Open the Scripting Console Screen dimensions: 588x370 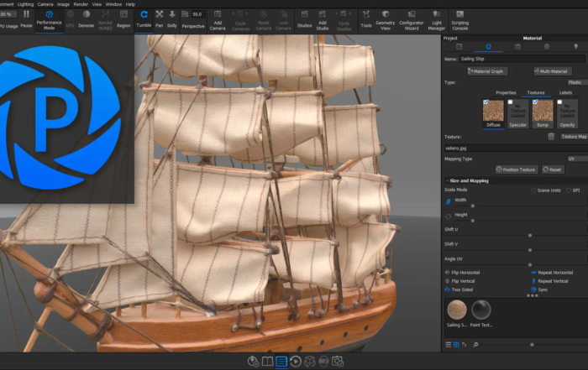click(x=459, y=20)
